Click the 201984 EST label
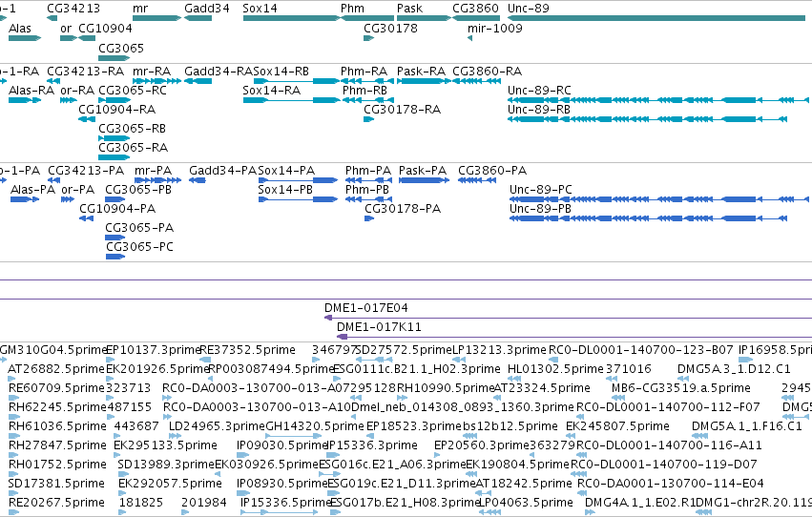Image resolution: width=812 pixels, height=517 pixels. click(x=204, y=503)
